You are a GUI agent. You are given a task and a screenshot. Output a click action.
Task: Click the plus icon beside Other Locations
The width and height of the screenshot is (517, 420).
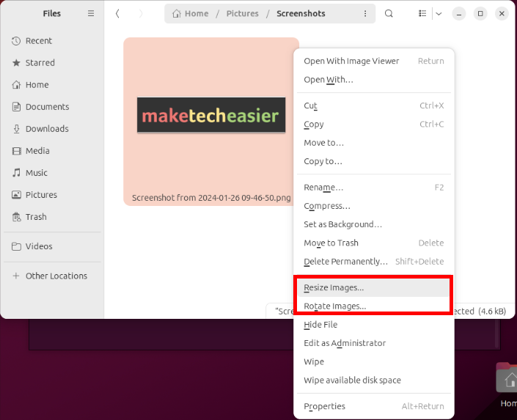coord(16,276)
